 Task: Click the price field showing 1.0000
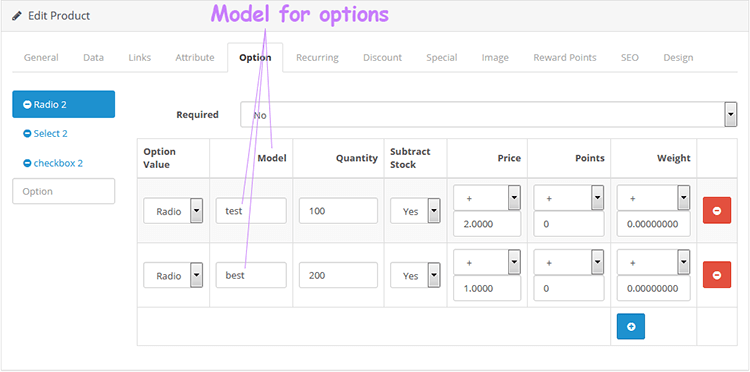tap(487, 288)
